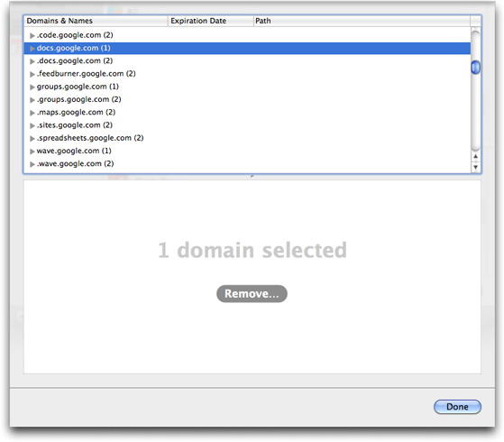Screen dimensions: 504x442
Task: Select the wave.google.com (1) row
Action: [x=247, y=151]
